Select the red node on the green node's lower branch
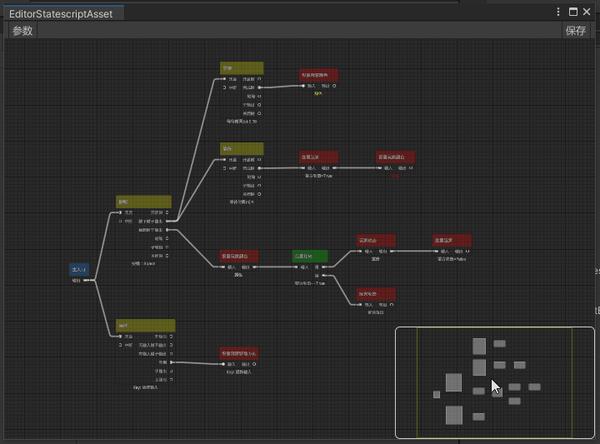This screenshot has width=600, height=444. point(375,294)
